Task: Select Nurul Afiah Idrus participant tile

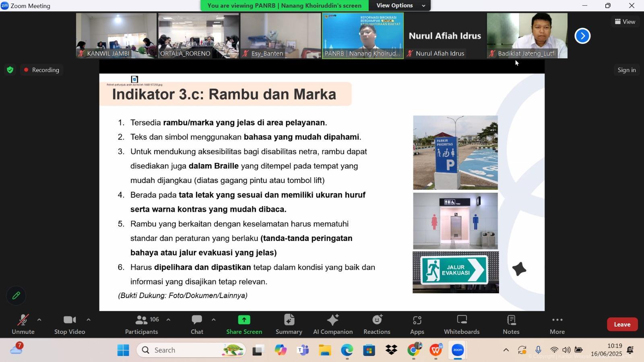Action: pyautogui.click(x=445, y=36)
